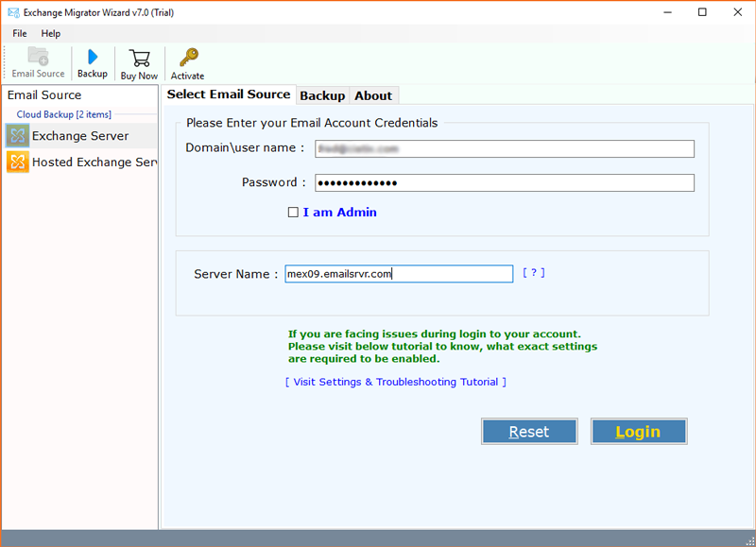
Task: Open Visit Settings & Troubleshooting Tutorial link
Action: click(x=396, y=382)
